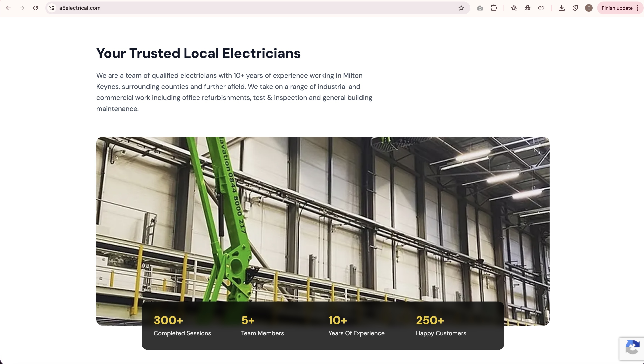Viewport: 644px width, 364px height.
Task: Click the shooting-star bookmarks extension icon
Action: pos(514,8)
